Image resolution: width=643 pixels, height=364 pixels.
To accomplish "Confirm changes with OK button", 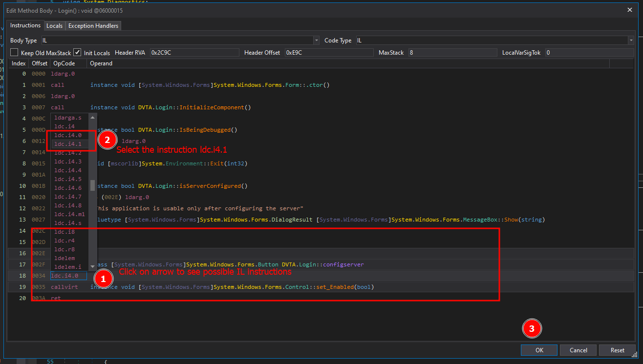I will (x=539, y=350).
